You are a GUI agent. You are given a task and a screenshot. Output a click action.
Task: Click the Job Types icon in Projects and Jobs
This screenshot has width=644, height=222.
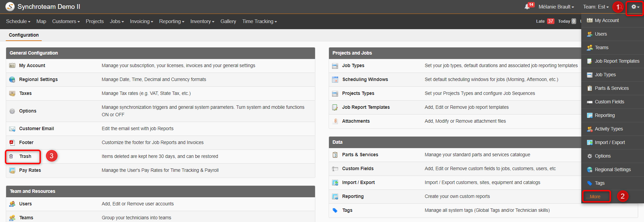click(335, 66)
